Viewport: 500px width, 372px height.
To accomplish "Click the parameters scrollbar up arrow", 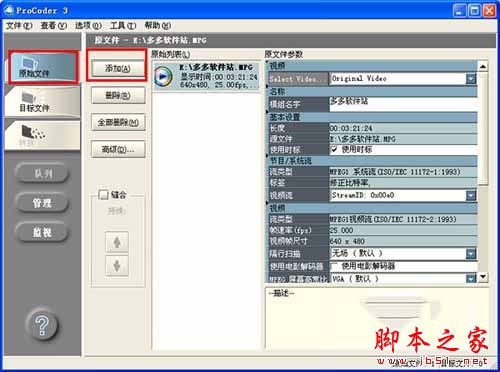I will (483, 66).
